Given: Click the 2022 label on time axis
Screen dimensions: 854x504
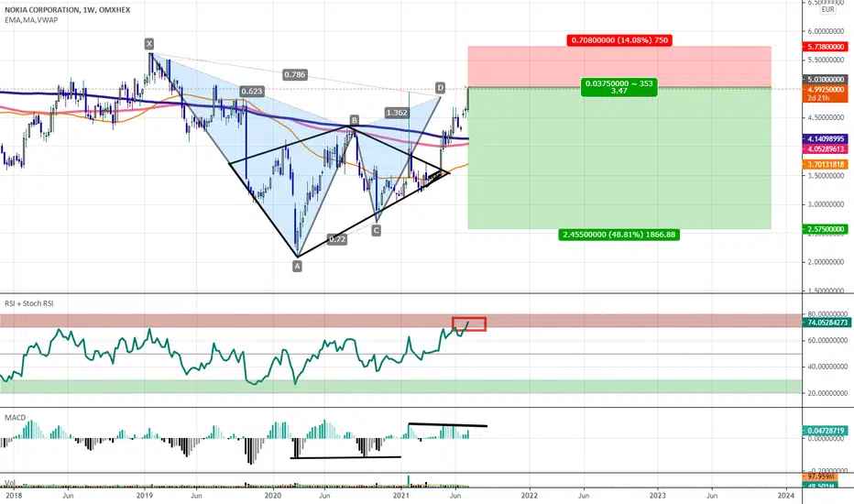Looking at the screenshot, I should [x=530, y=495].
